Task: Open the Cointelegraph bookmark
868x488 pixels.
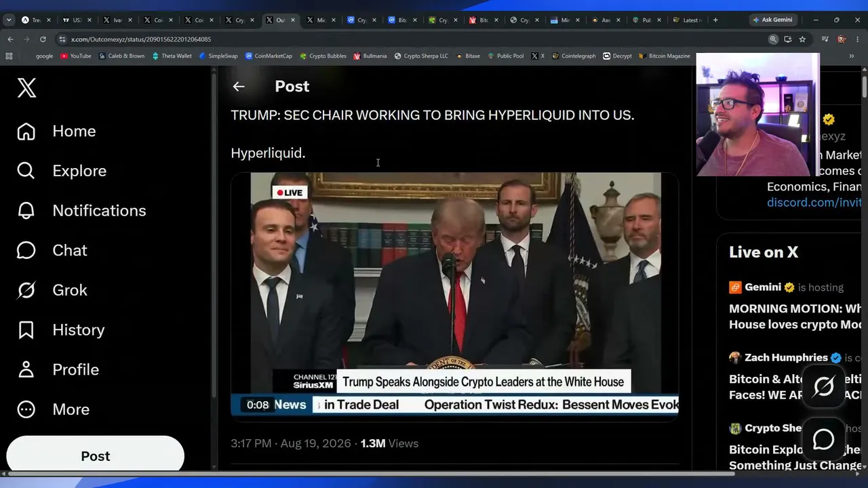Action: [574, 56]
